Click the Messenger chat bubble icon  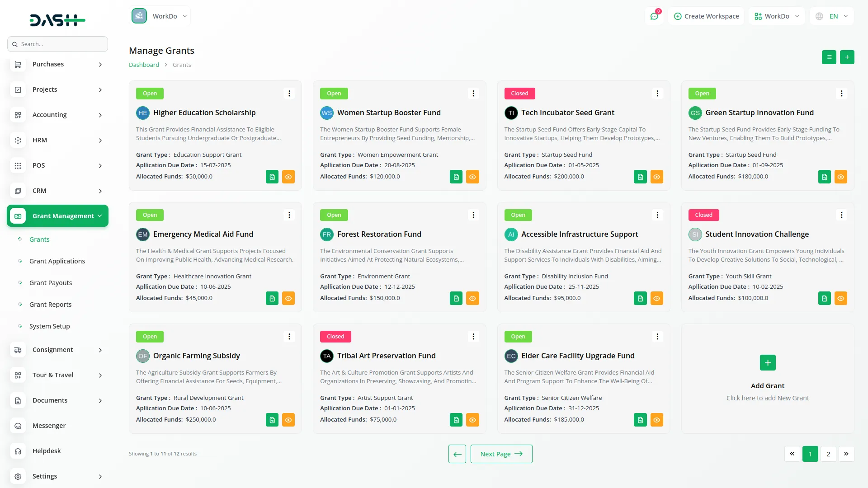click(x=18, y=426)
